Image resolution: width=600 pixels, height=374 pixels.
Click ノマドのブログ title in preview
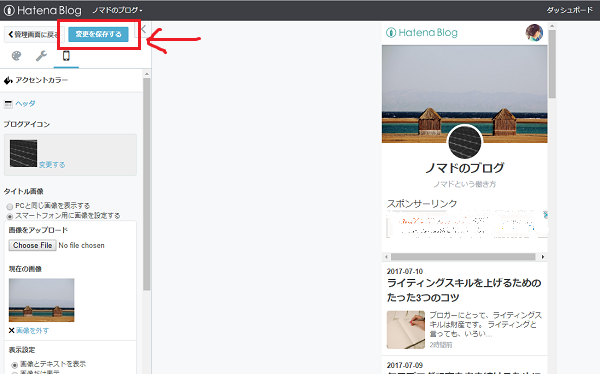(x=465, y=168)
